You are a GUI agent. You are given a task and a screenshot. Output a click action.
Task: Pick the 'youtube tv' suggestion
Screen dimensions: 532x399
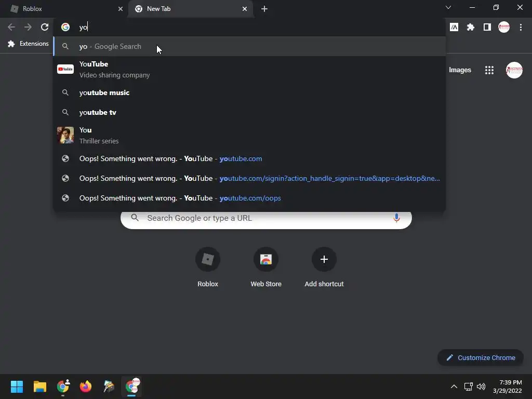point(249,112)
